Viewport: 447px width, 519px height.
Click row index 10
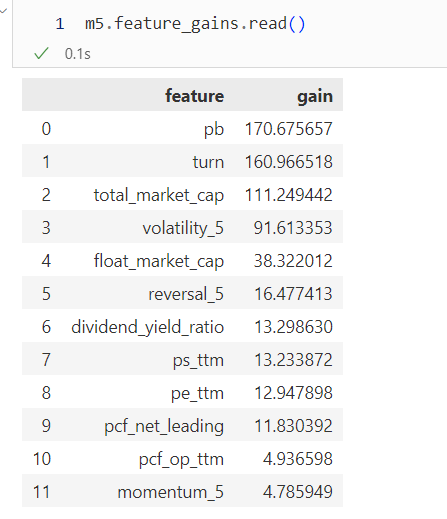coord(42,459)
